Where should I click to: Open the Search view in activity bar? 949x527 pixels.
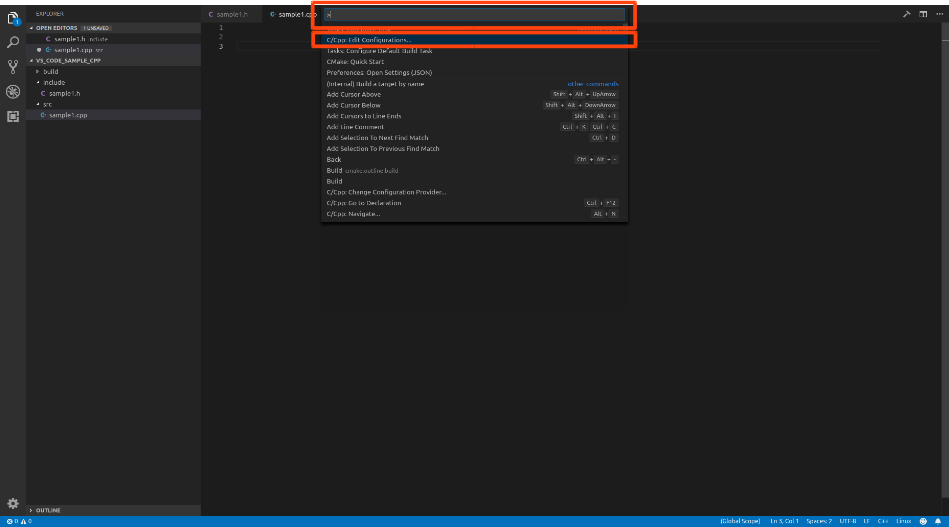(x=13, y=42)
